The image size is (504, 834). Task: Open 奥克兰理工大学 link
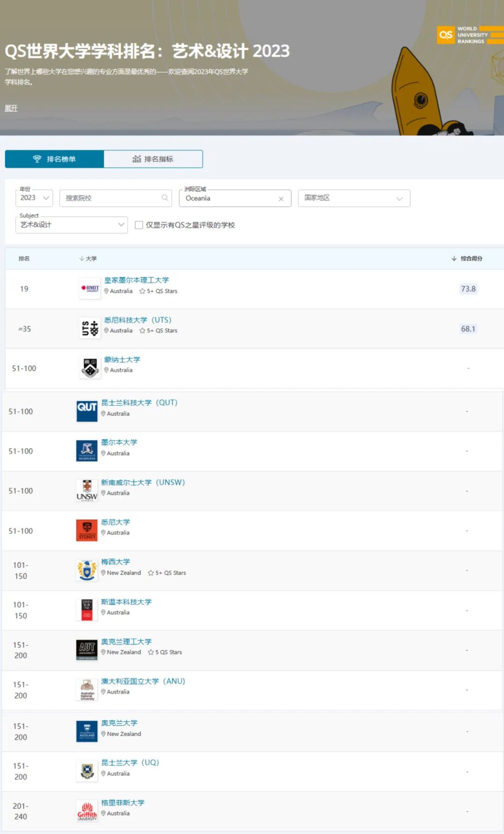pos(126,642)
